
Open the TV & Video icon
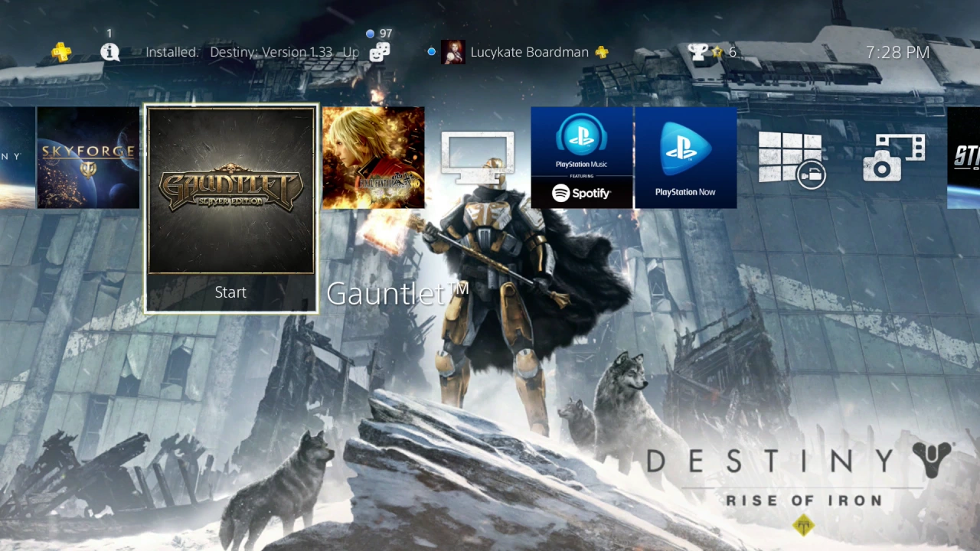click(x=477, y=158)
